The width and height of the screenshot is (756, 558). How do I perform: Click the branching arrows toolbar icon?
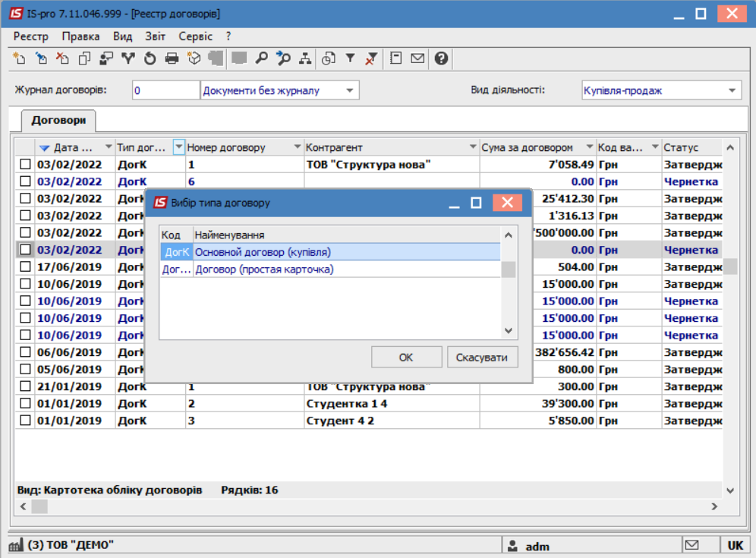pyautogui.click(x=128, y=58)
